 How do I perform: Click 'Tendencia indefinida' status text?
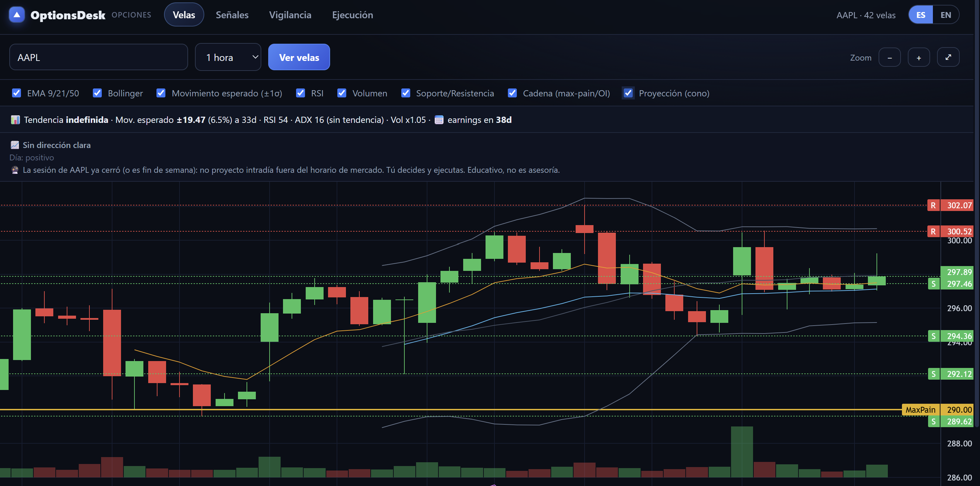pyautogui.click(x=66, y=120)
